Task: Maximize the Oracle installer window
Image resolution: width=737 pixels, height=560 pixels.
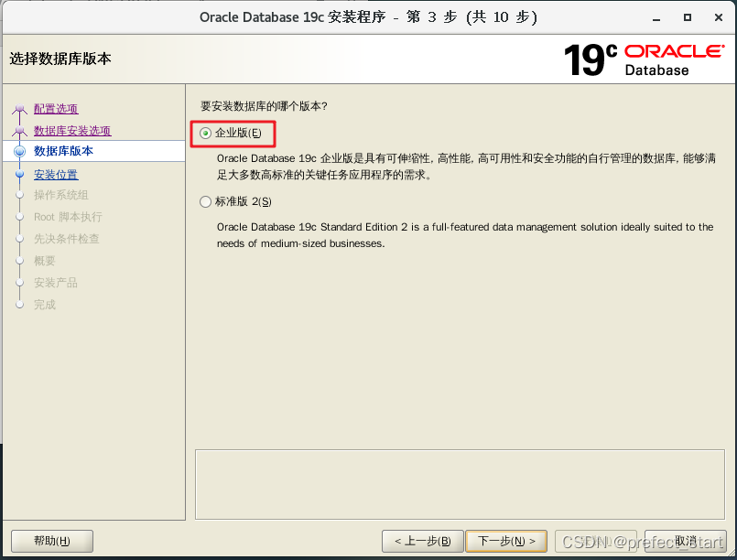Action: pos(688,18)
